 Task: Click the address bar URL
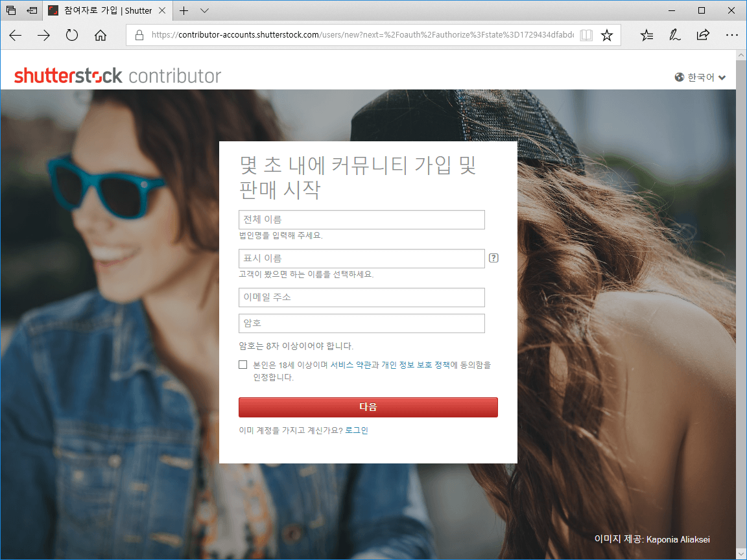coord(362,35)
